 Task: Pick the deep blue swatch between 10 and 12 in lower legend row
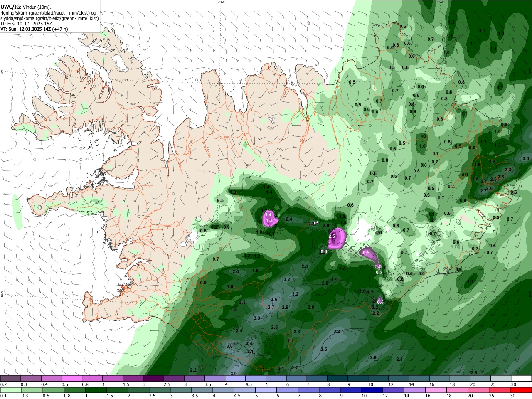coord(372,390)
